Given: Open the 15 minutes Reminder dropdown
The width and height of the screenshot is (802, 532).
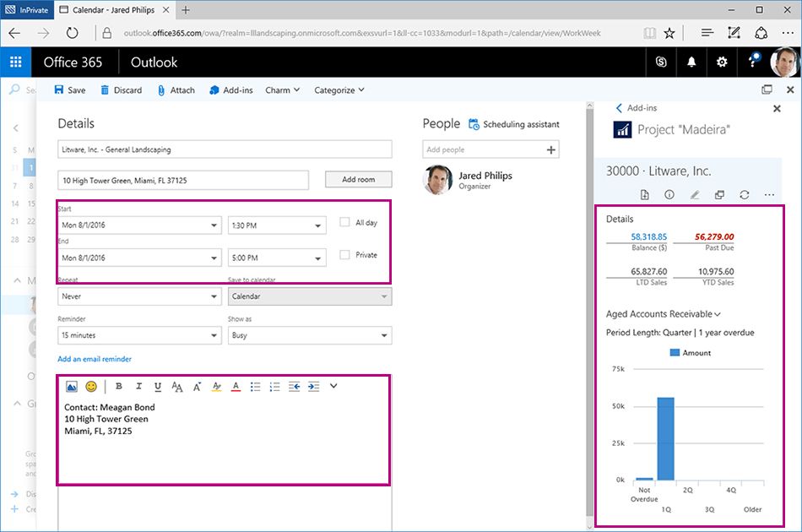Looking at the screenshot, I should (x=139, y=335).
